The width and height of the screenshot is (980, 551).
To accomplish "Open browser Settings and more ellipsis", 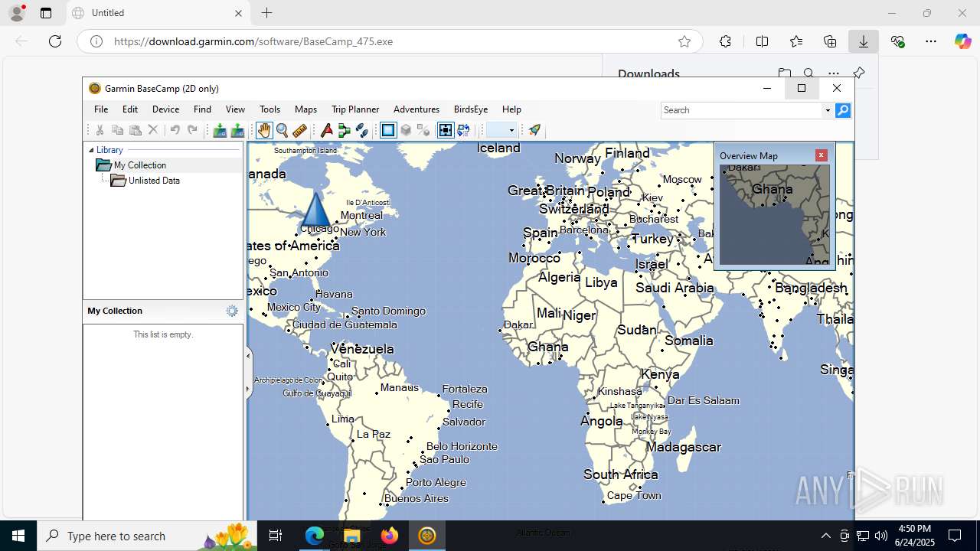I will point(931,41).
